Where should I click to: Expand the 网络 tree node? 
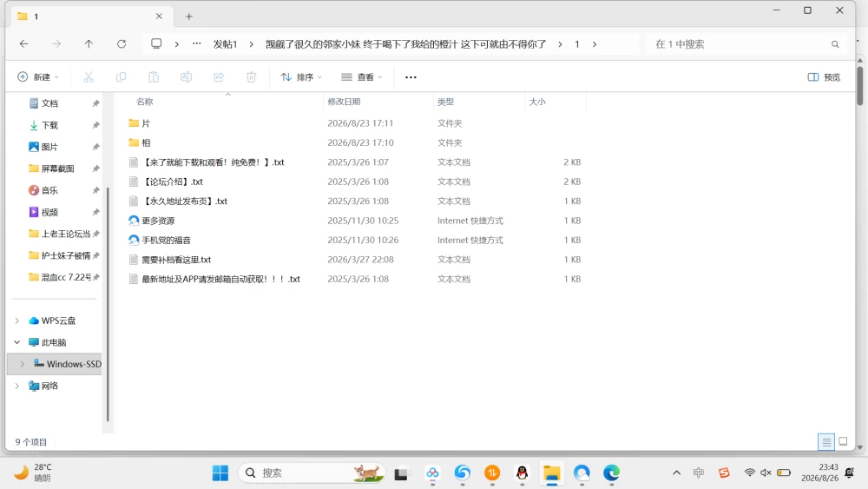click(17, 386)
